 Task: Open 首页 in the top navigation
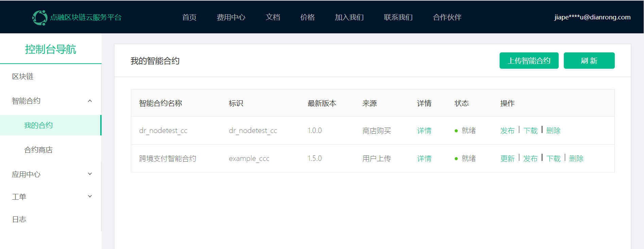[189, 17]
